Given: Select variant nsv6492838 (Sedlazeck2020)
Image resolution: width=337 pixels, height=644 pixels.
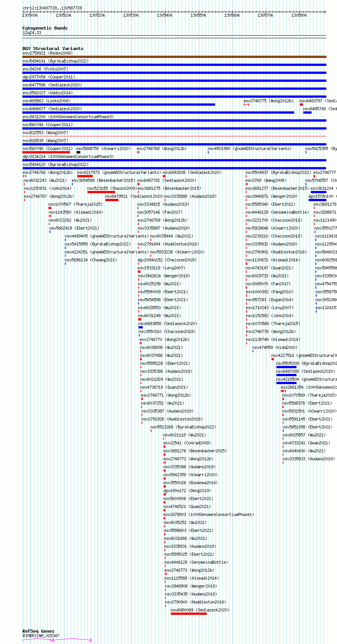Looking at the screenshot, I should click(x=192, y=172).
